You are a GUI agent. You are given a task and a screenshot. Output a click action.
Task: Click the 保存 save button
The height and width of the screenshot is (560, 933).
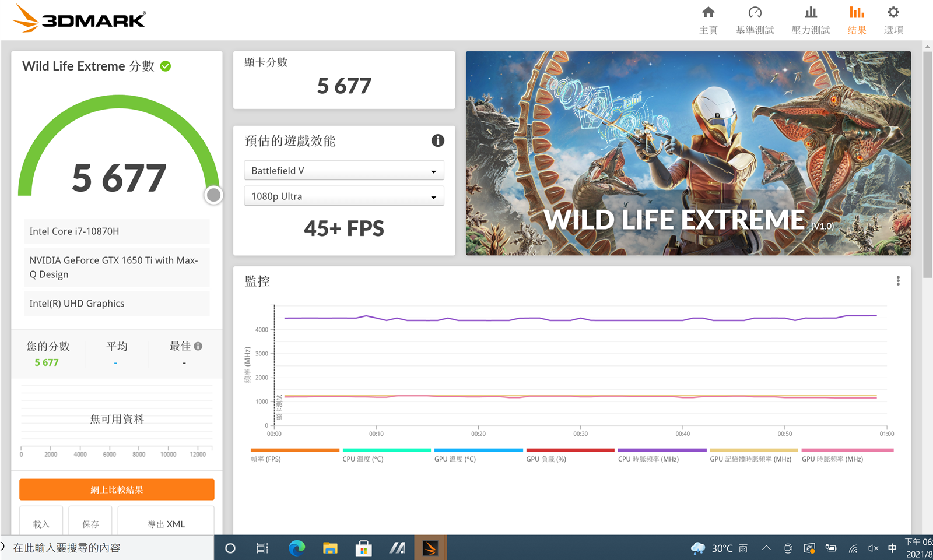pos(90,523)
